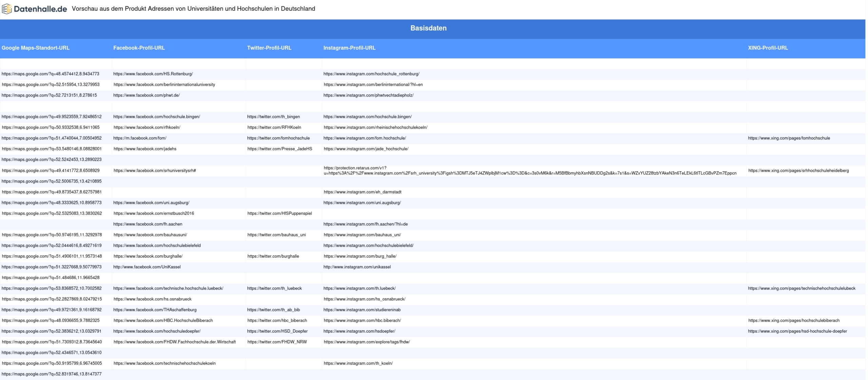
Task: Click instagram.com/explore/tags/fhdw/ cell
Action: pos(367,342)
